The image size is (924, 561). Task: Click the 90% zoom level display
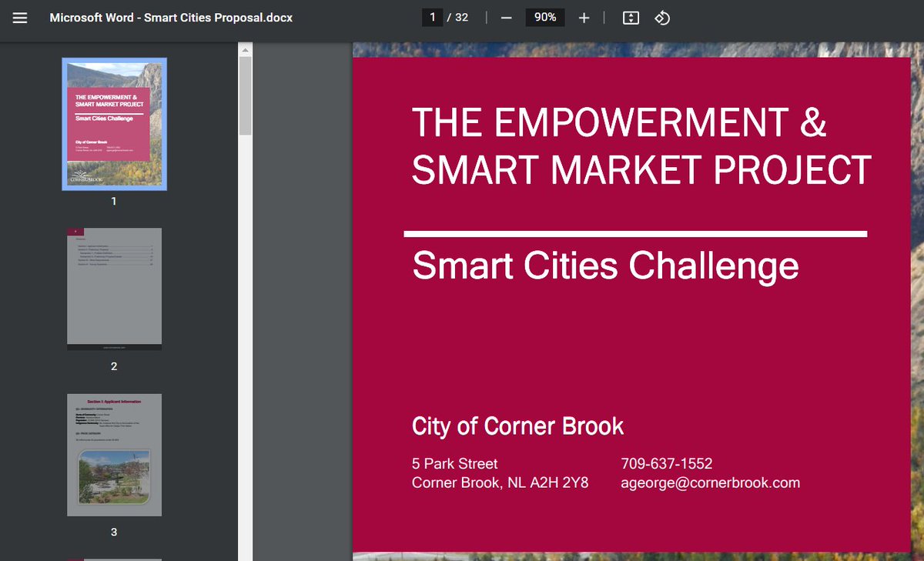pos(544,17)
